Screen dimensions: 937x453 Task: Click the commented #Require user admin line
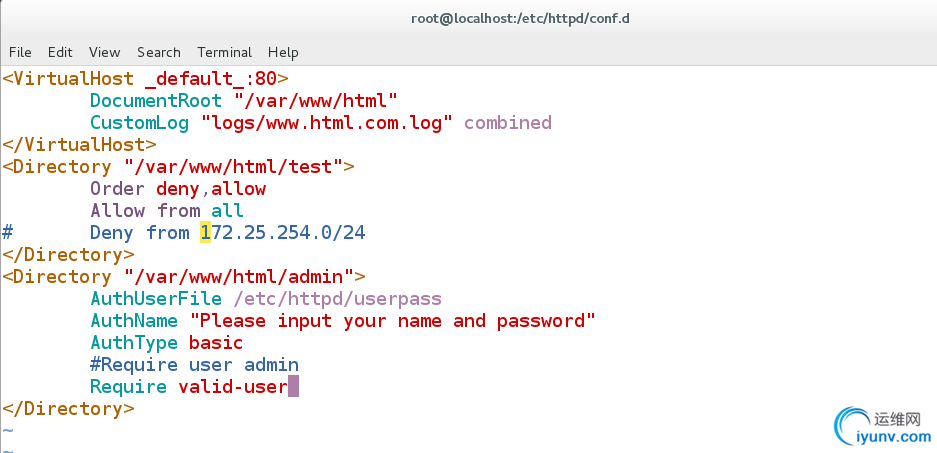pyautogui.click(x=194, y=365)
